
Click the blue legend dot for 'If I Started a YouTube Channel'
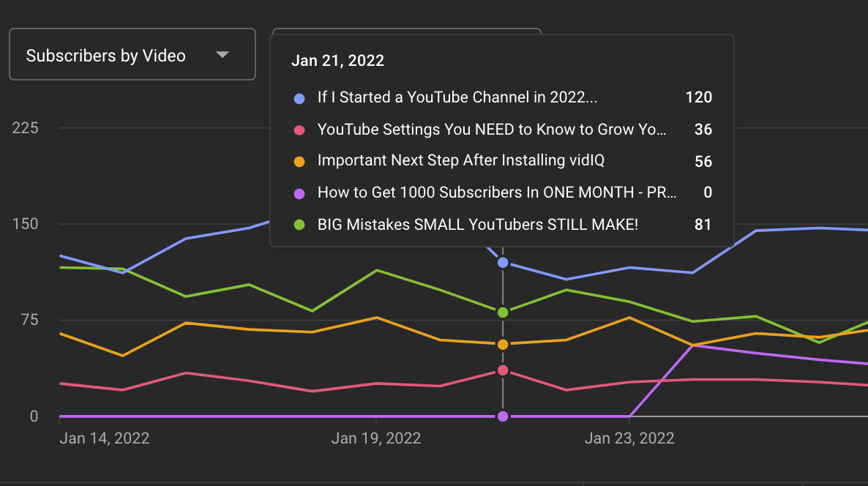pyautogui.click(x=299, y=99)
